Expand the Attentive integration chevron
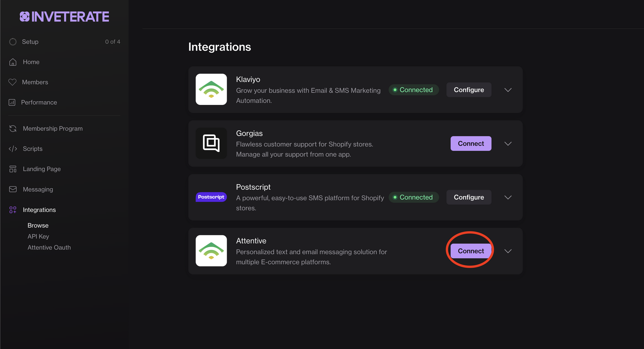The image size is (644, 349). tap(508, 251)
